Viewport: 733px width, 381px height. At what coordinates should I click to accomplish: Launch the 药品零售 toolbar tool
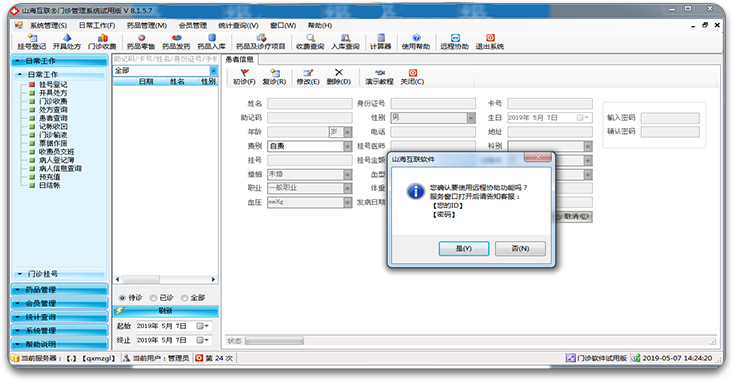tap(141, 42)
